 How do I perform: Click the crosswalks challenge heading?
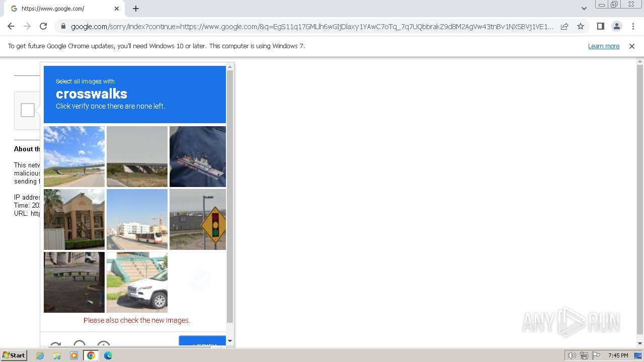tap(92, 94)
